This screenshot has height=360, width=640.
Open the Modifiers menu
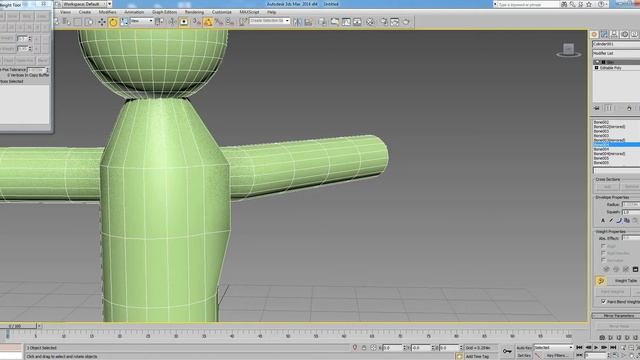(x=108, y=12)
